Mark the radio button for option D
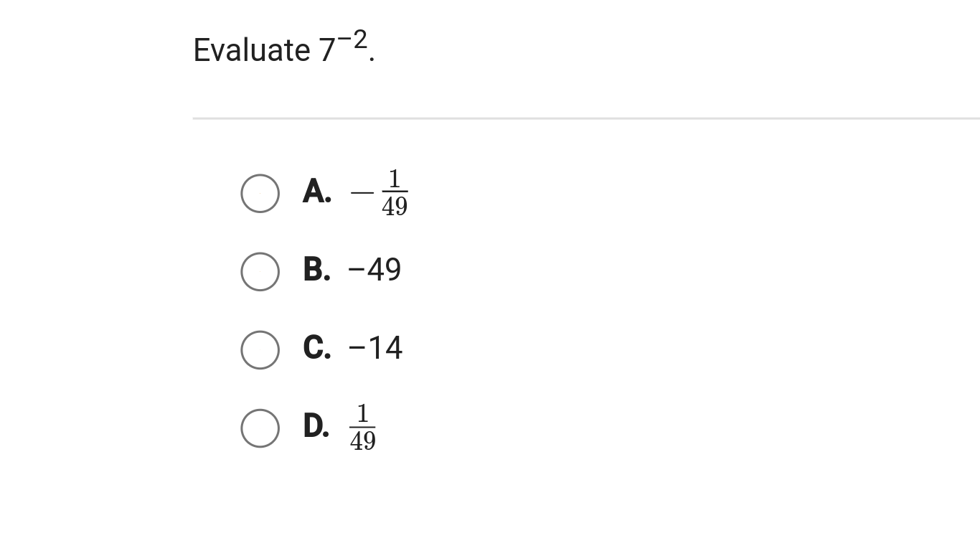Viewport: 980px width, 551px height. pos(260,428)
